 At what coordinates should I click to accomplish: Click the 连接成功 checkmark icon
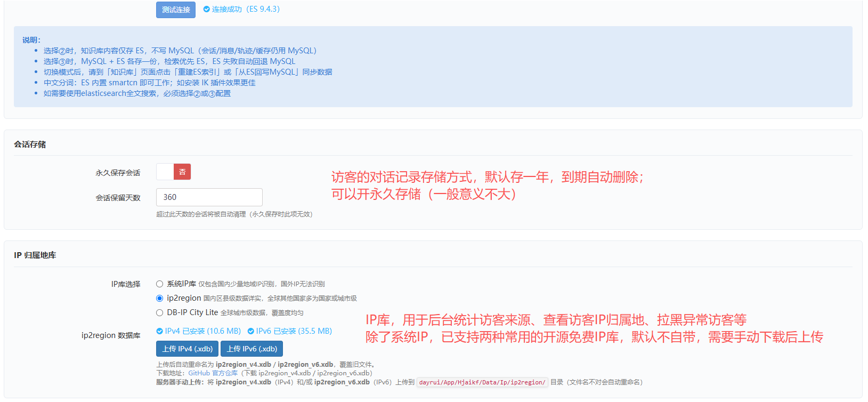click(x=206, y=9)
